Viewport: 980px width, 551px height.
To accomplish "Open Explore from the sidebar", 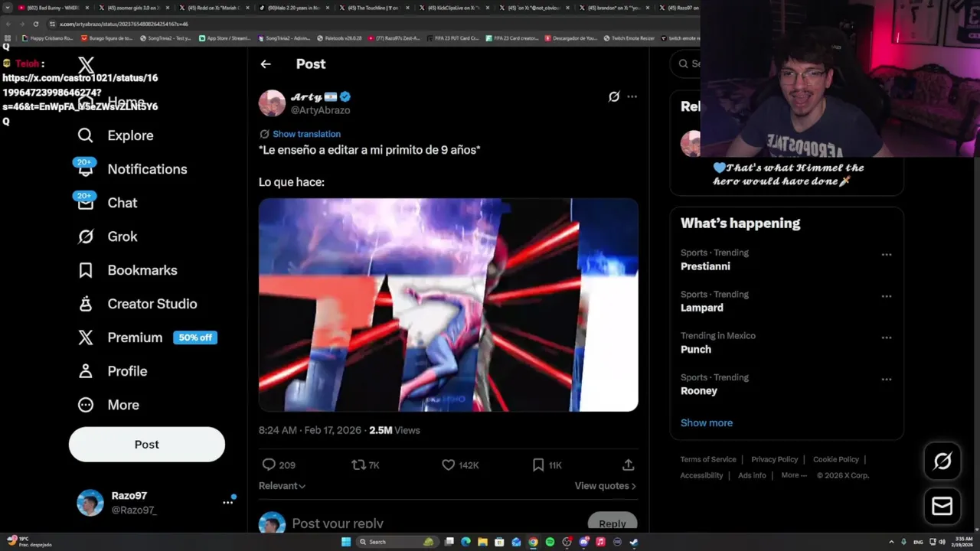I will [116, 135].
